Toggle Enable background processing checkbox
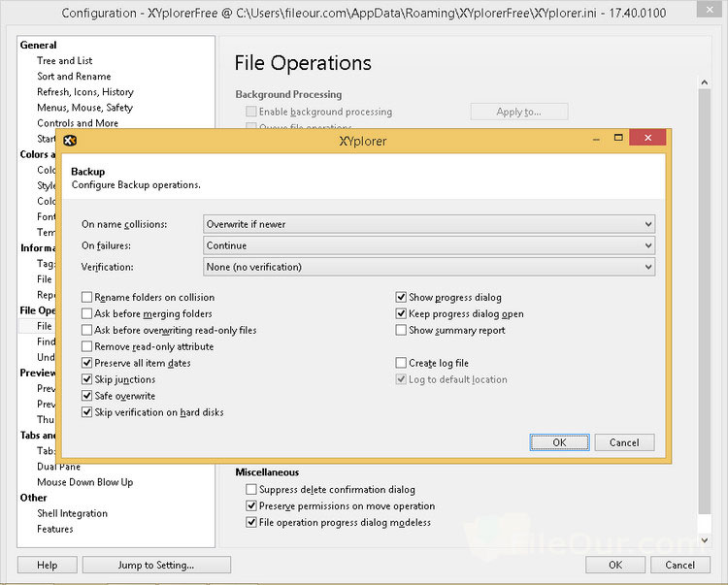This screenshot has width=728, height=585. [x=251, y=112]
